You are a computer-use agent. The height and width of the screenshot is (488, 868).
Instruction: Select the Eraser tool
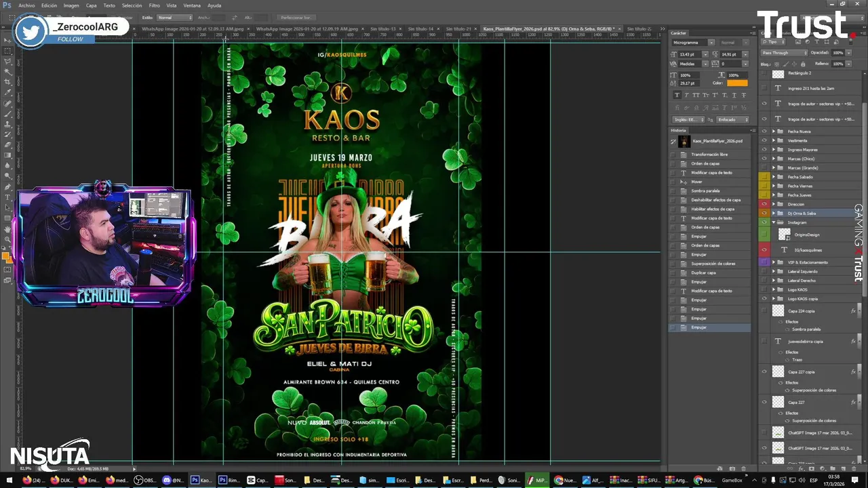tap(7, 144)
